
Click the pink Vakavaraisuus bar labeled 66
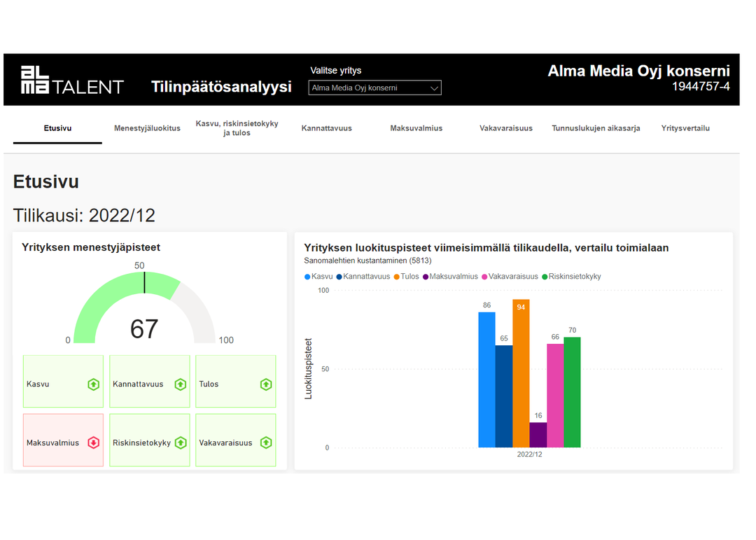[555, 396]
